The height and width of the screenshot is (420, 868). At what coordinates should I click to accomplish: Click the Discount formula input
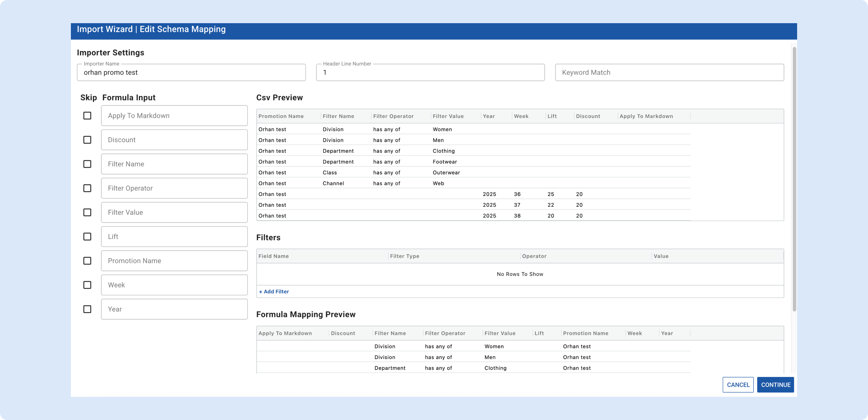click(x=174, y=140)
